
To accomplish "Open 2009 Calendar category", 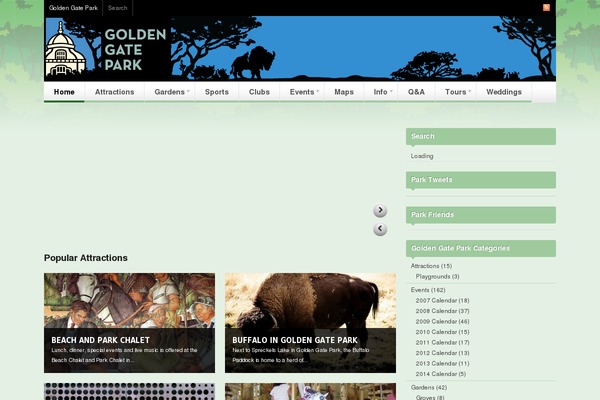I will [442, 322].
